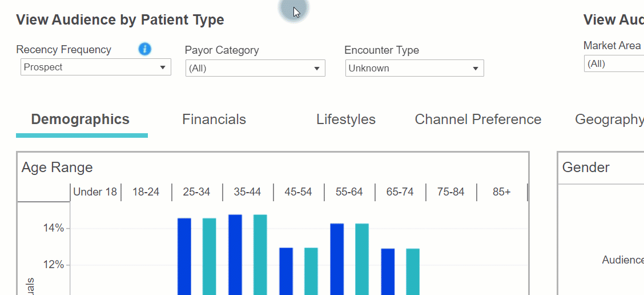Switch to the Demographics tab
Viewport: 644px width, 295px height.
80,119
